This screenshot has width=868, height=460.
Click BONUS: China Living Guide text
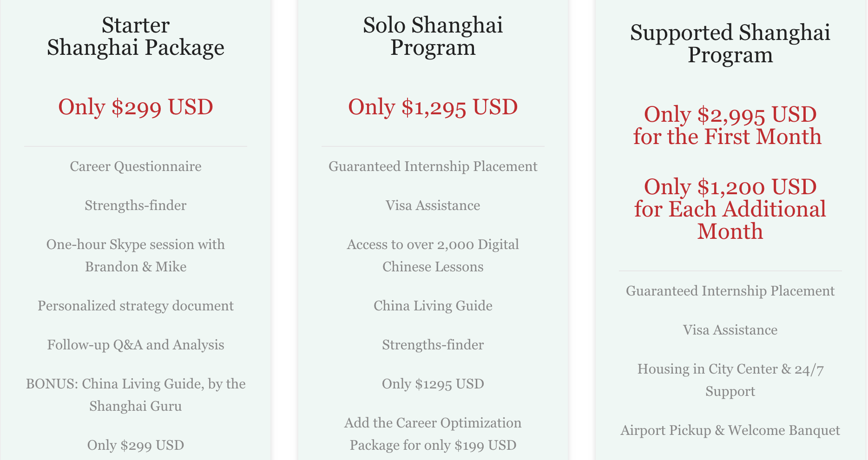point(136,395)
